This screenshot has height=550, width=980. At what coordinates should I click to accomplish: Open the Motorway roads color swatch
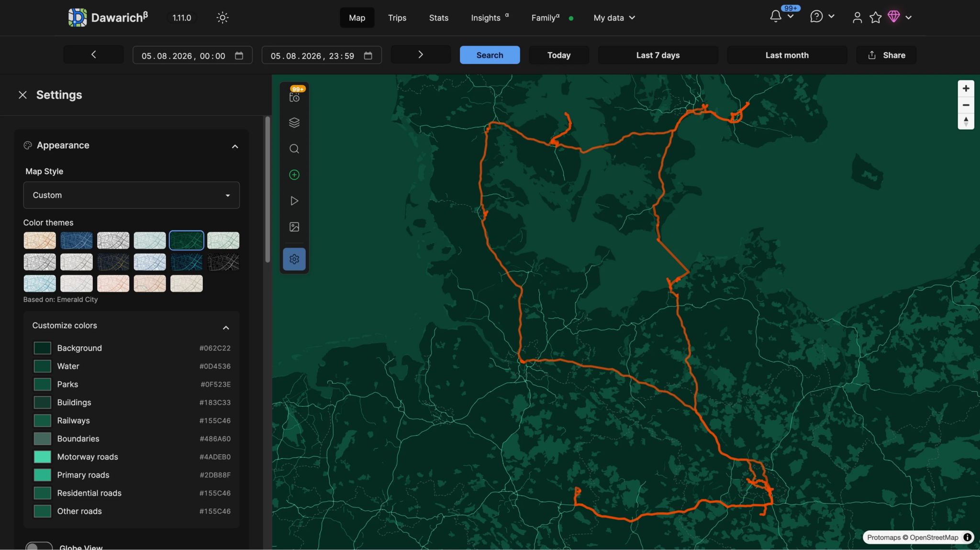coord(42,457)
